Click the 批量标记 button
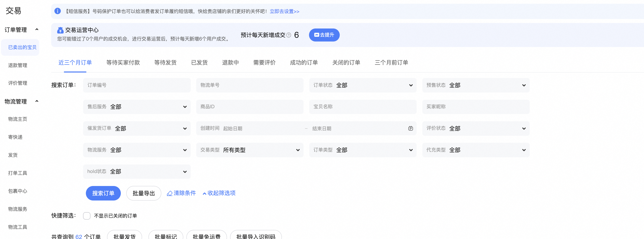The width and height of the screenshot is (644, 239). click(166, 235)
